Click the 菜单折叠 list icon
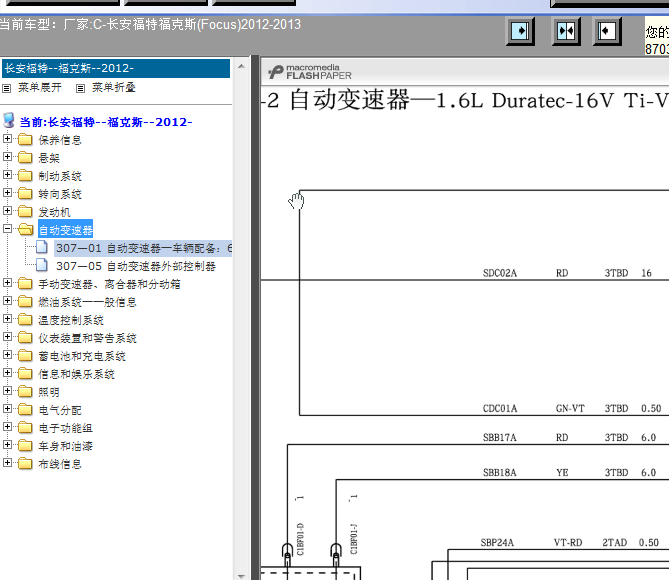 point(80,88)
